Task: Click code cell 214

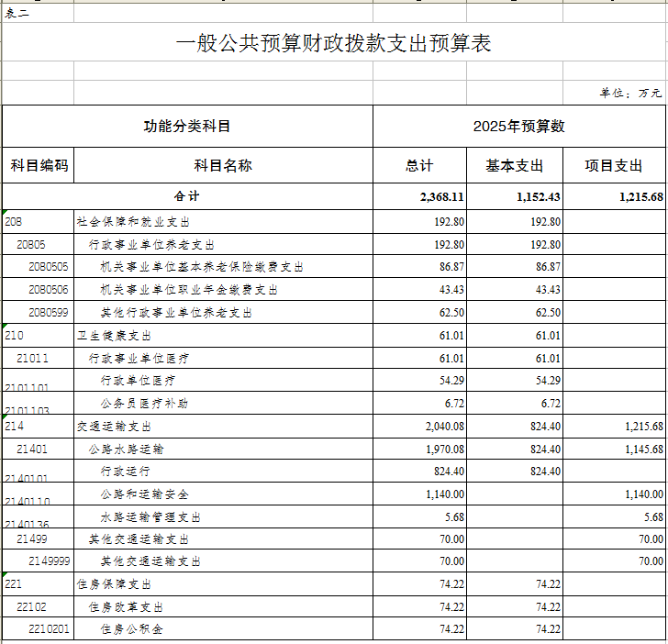Action: click(39, 426)
